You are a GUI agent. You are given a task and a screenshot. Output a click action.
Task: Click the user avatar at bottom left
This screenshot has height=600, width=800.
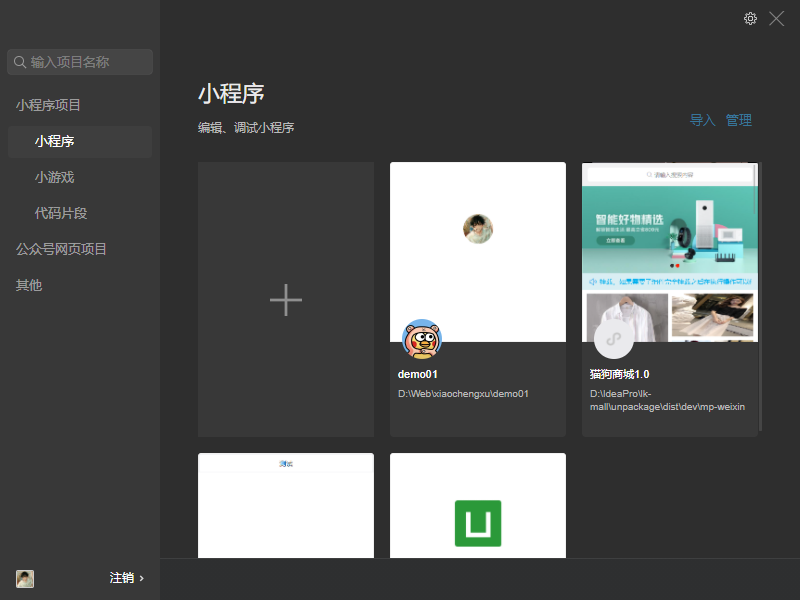tap(25, 579)
